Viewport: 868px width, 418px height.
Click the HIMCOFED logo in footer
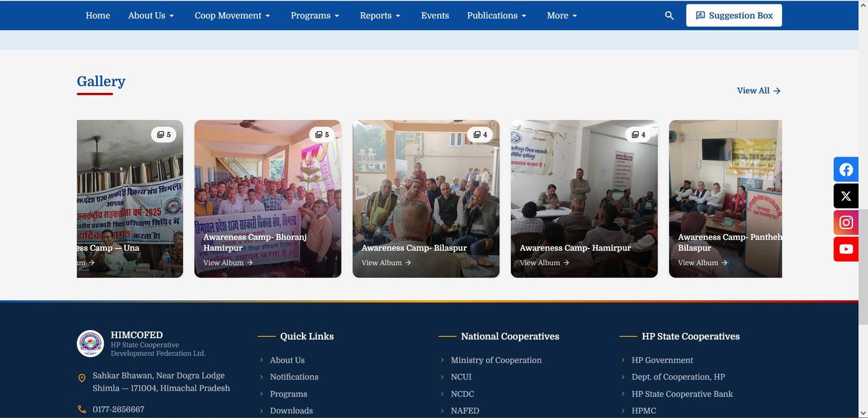tap(91, 344)
